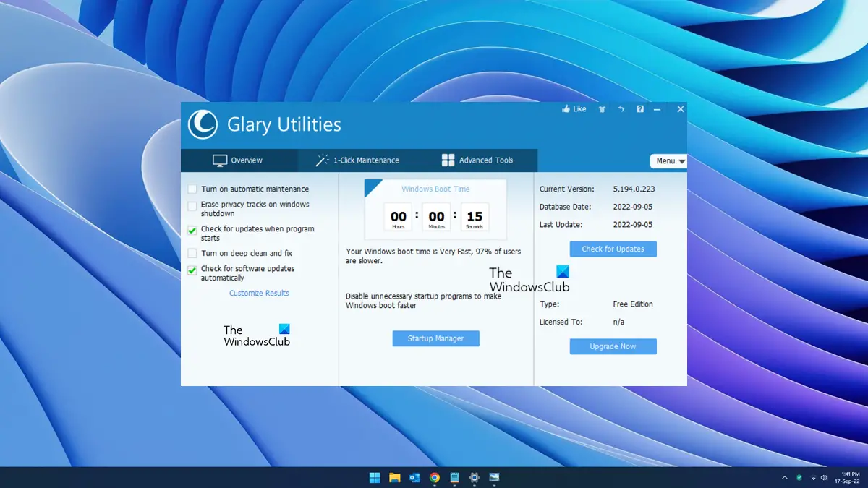
Task: Open the Windows Start menu
Action: pyautogui.click(x=375, y=477)
